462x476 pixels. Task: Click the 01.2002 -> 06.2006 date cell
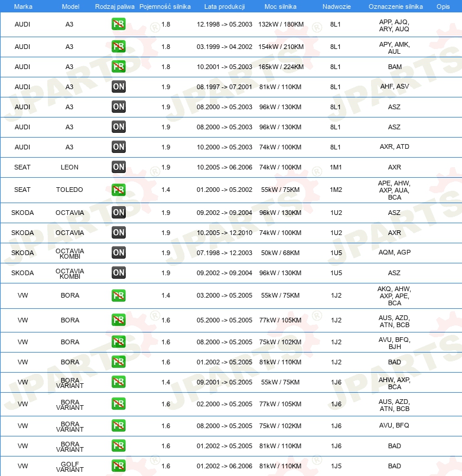click(x=224, y=466)
